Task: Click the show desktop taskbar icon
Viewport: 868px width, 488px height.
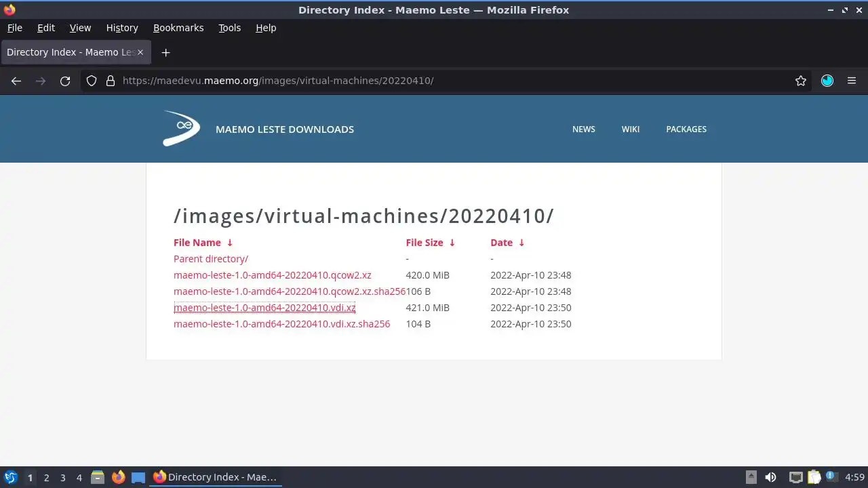Action: 138,477
